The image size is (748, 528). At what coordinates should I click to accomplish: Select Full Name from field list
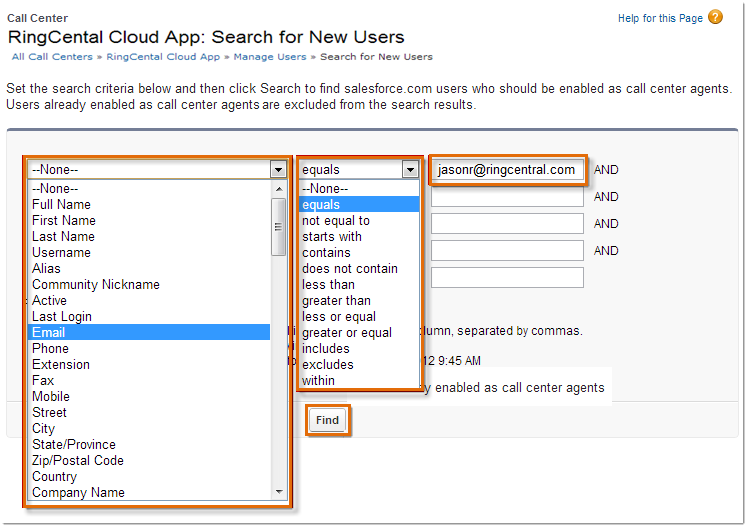(x=149, y=205)
